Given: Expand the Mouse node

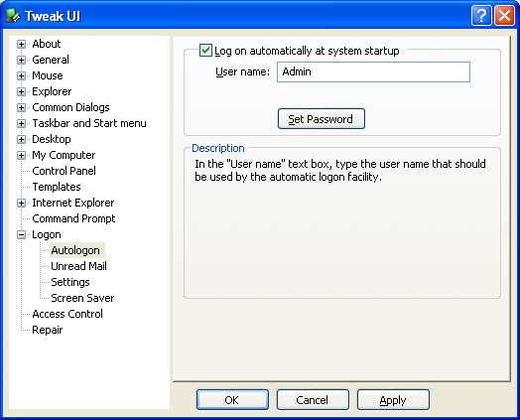Looking at the screenshot, I should click(x=21, y=76).
